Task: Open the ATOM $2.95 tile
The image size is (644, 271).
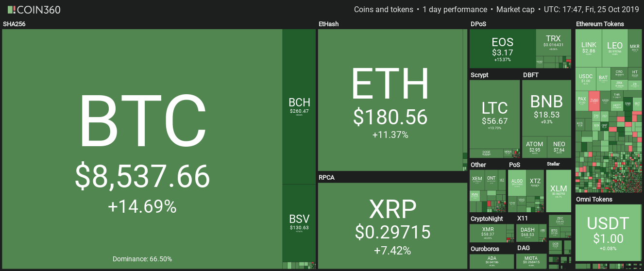Action: pos(534,147)
